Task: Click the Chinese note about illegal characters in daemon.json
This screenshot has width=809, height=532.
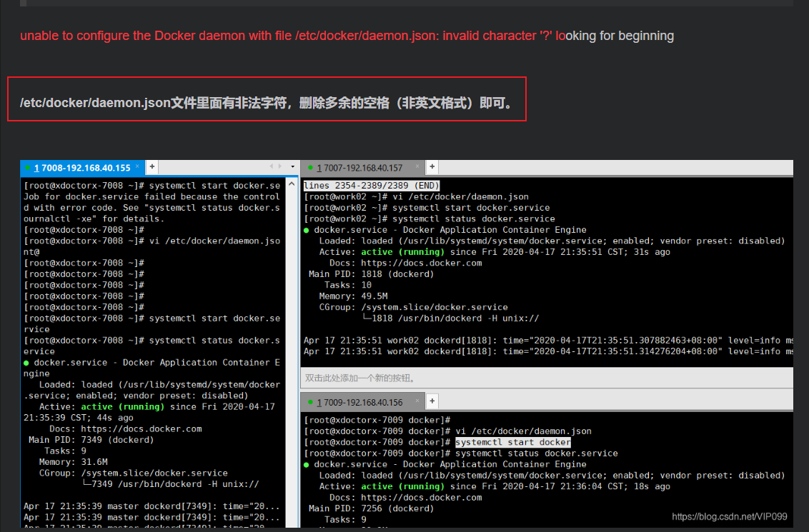Action: 267,103
